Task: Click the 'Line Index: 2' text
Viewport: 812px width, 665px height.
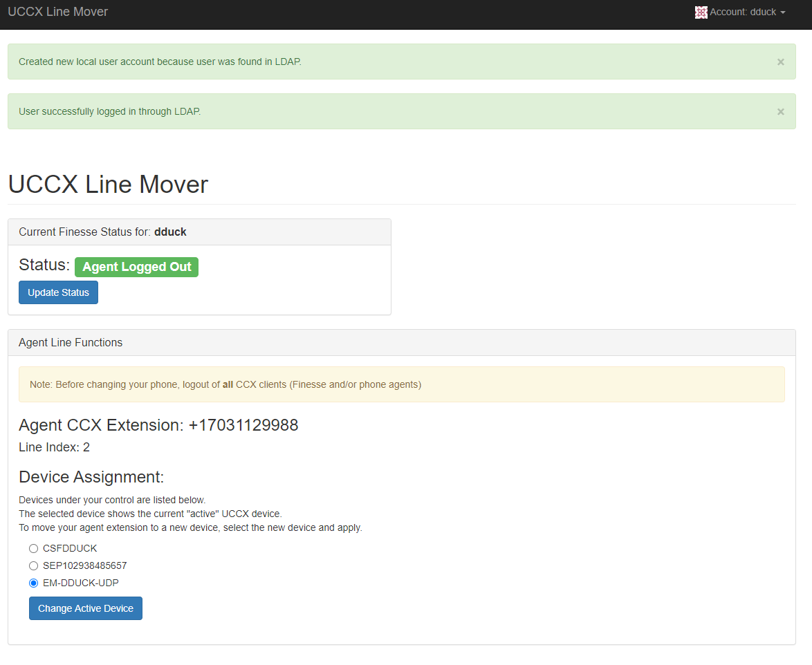Action: [x=55, y=448]
